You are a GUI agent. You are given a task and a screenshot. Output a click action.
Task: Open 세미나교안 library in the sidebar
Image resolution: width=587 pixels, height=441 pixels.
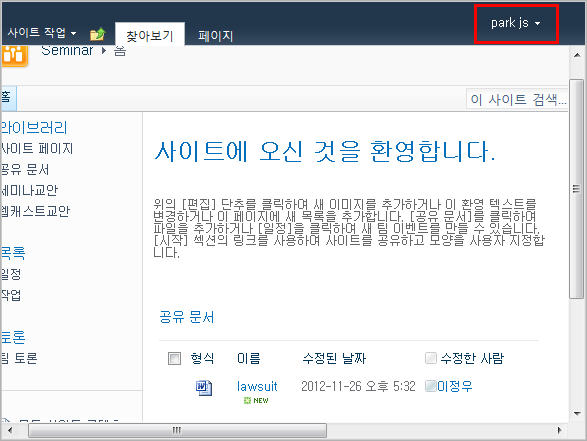(x=29, y=190)
